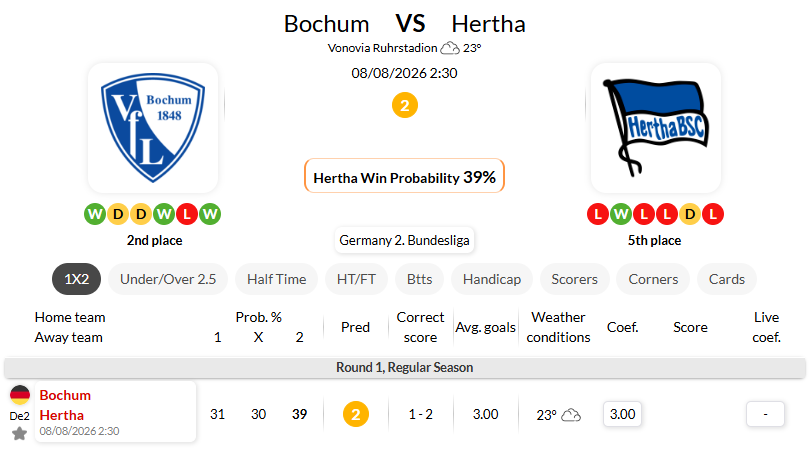Click the German flag icon beside De2
The width and height of the screenshot is (811, 454).
pyautogui.click(x=20, y=395)
